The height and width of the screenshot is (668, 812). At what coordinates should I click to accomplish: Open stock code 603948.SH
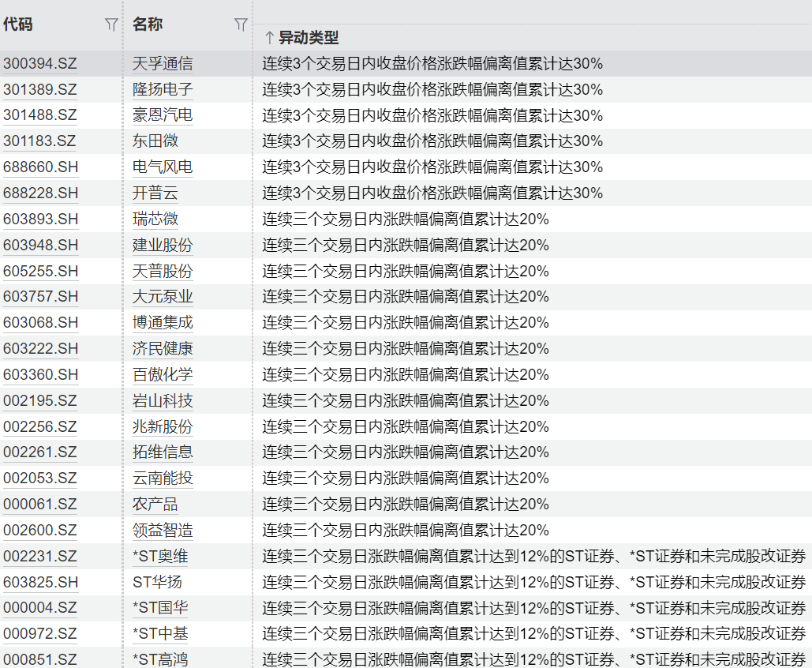[41, 245]
